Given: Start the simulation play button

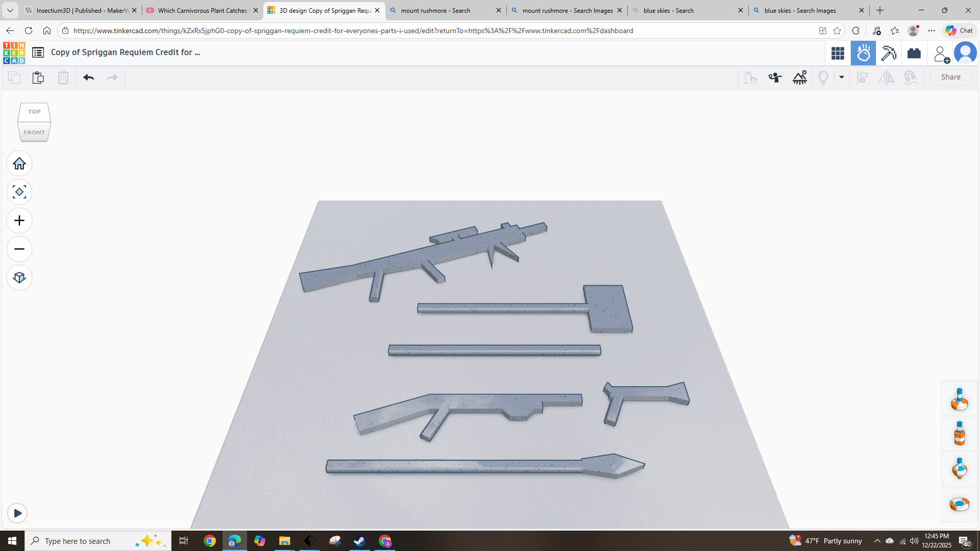Looking at the screenshot, I should [x=17, y=513].
